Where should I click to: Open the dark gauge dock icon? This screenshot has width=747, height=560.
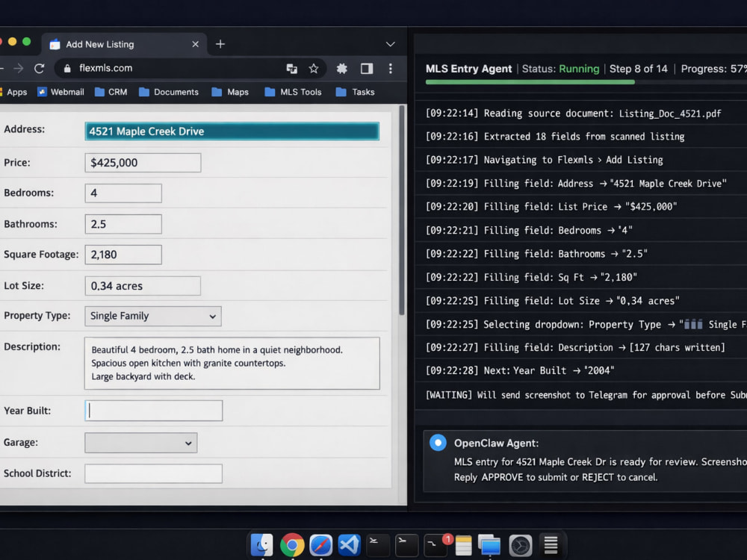pyautogui.click(x=520, y=545)
